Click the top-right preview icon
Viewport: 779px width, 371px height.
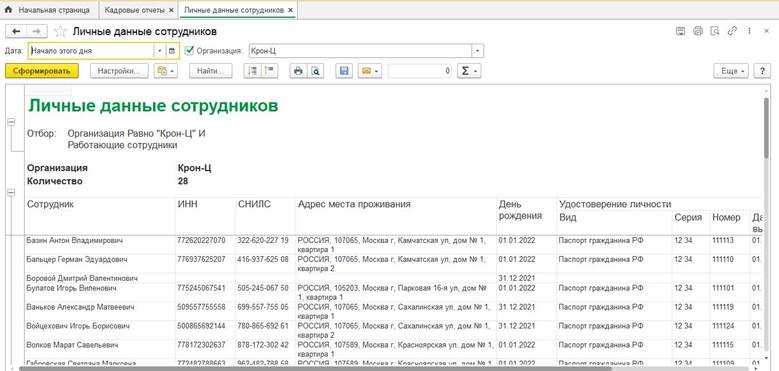point(715,31)
